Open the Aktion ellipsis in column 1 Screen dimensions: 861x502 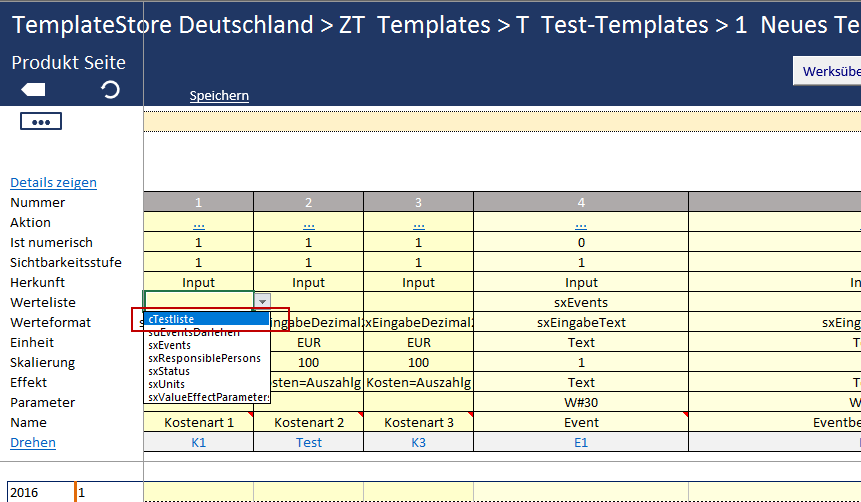[198, 223]
